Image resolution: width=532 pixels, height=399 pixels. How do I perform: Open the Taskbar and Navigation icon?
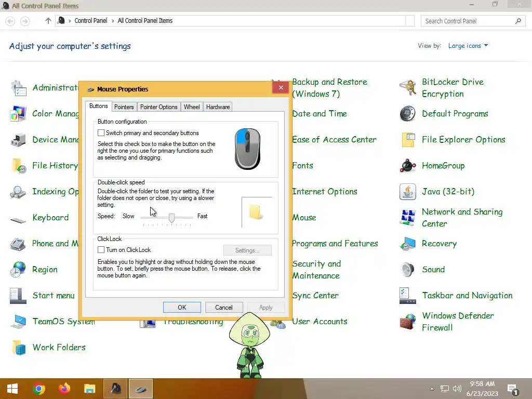pos(408,296)
